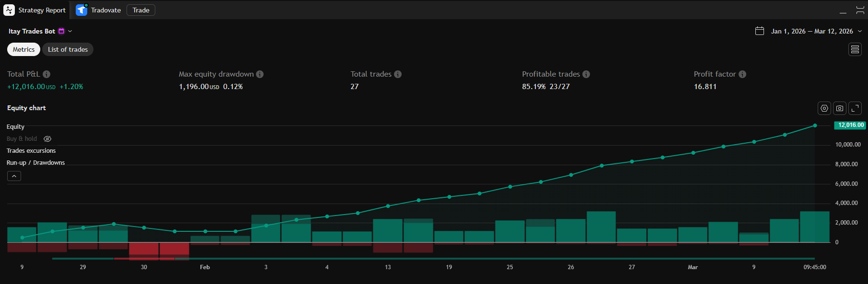Switch to the List of trades tab
The height and width of the screenshot is (284, 868).
tap(68, 49)
